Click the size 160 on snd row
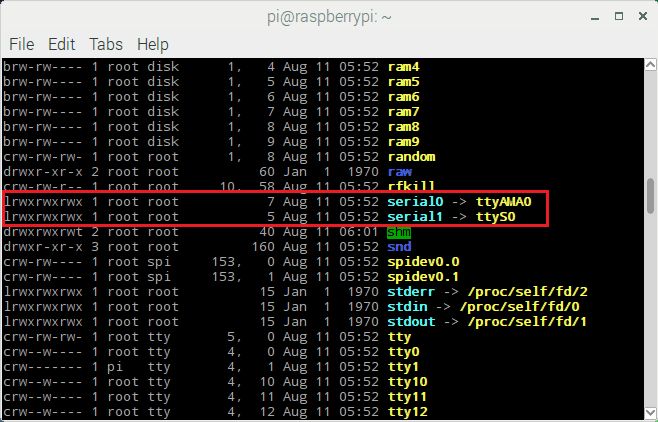Image resolution: width=658 pixels, height=422 pixels. [x=263, y=247]
